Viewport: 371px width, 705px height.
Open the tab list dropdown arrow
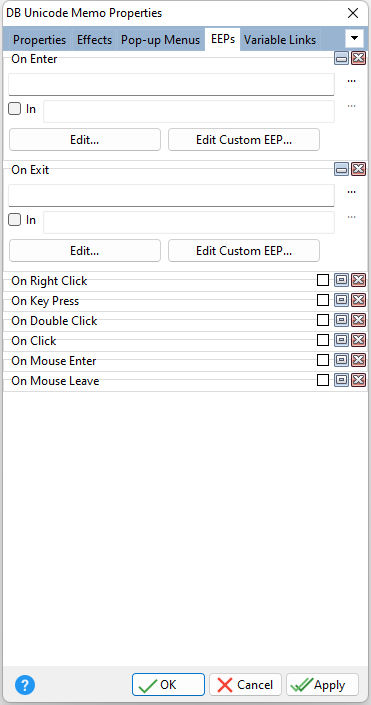click(354, 39)
